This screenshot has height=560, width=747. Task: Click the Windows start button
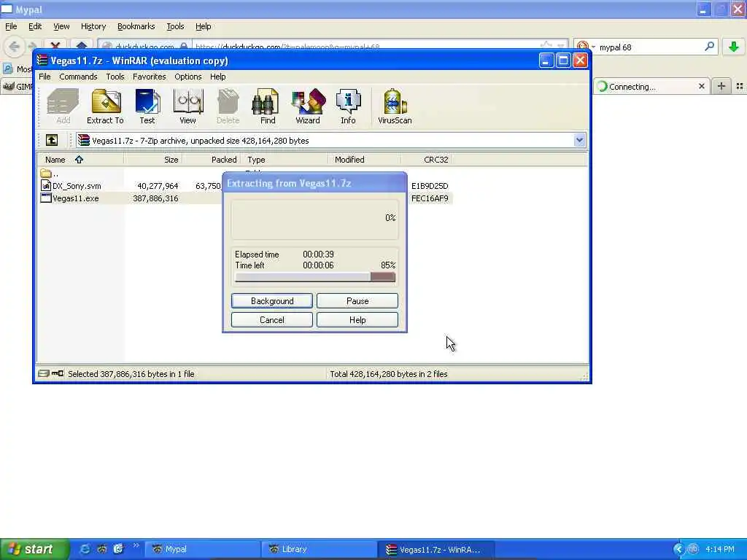(34, 549)
